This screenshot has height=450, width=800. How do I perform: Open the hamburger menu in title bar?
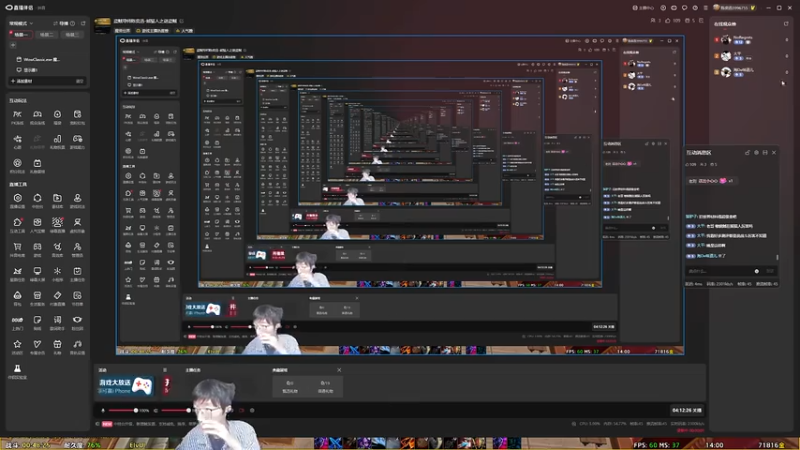pyautogui.click(x=706, y=8)
